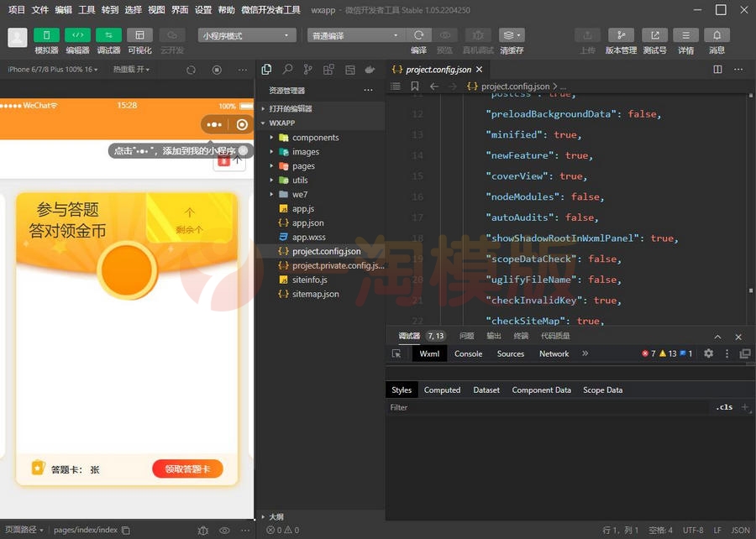Click the 领取答题卡 button in simulator
The width and height of the screenshot is (756, 539).
[187, 469]
